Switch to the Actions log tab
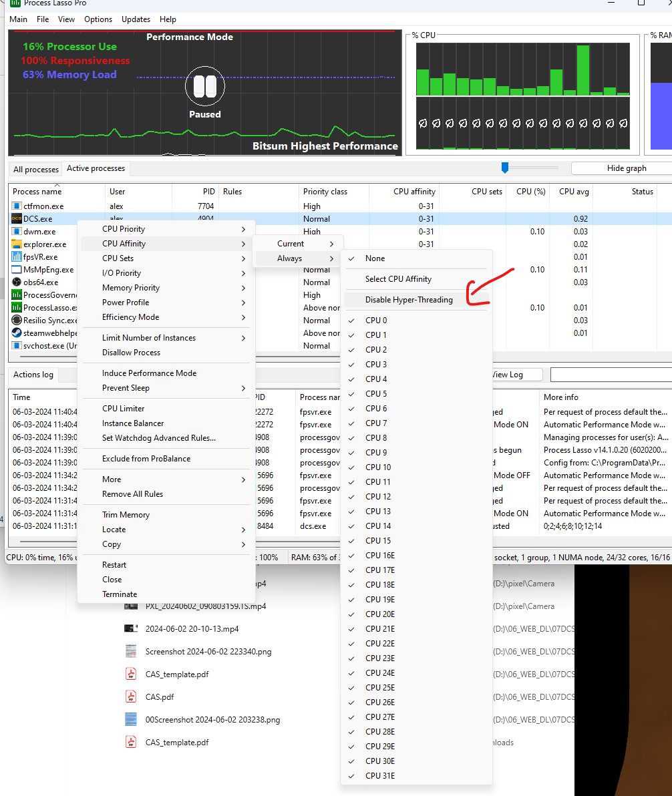Viewport: 672px width, 796px height. (33, 375)
